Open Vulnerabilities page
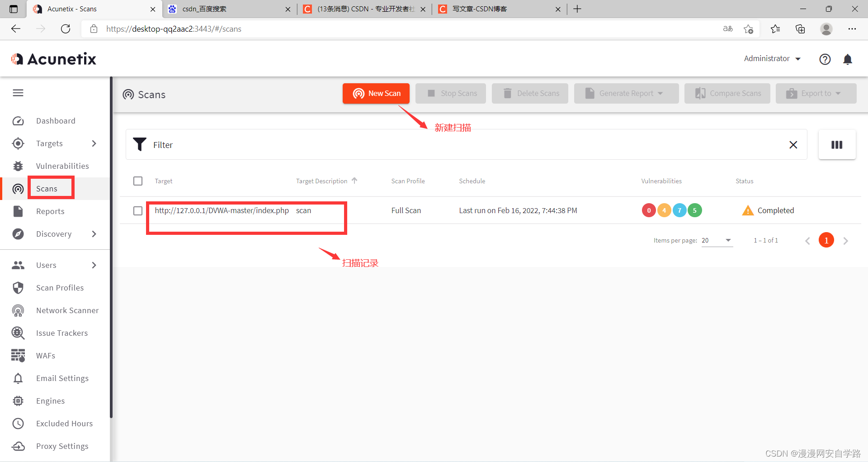The image size is (868, 462). [62, 166]
